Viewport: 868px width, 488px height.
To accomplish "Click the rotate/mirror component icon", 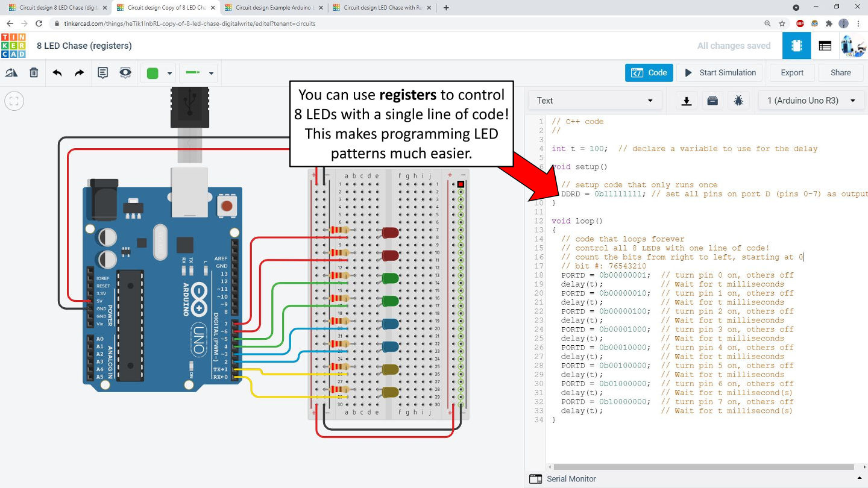I will [x=11, y=73].
